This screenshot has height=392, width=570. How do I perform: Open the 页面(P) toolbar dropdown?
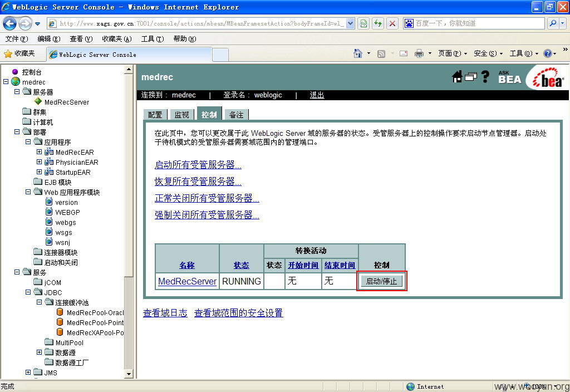click(452, 53)
